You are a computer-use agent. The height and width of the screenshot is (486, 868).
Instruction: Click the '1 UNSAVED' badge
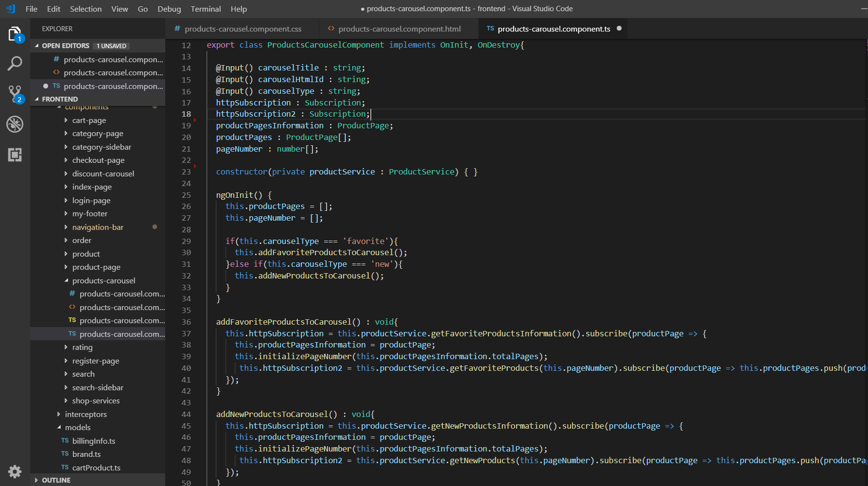click(111, 46)
